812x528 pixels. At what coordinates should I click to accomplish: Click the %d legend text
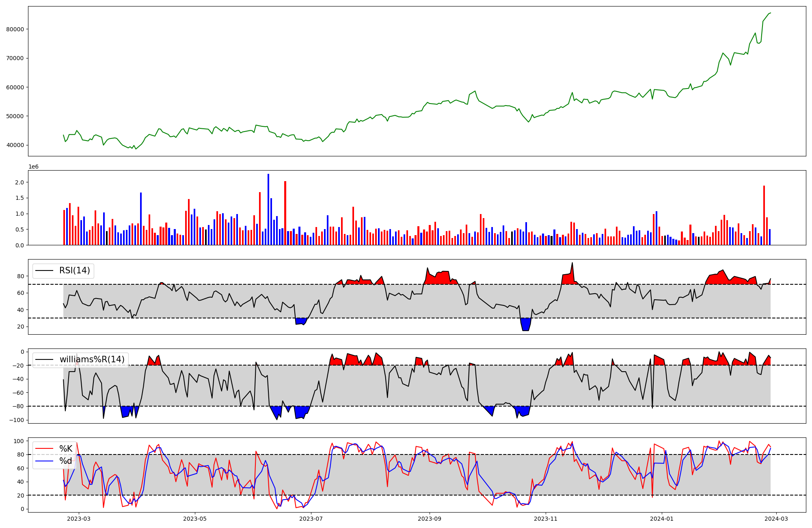pyautogui.click(x=66, y=461)
